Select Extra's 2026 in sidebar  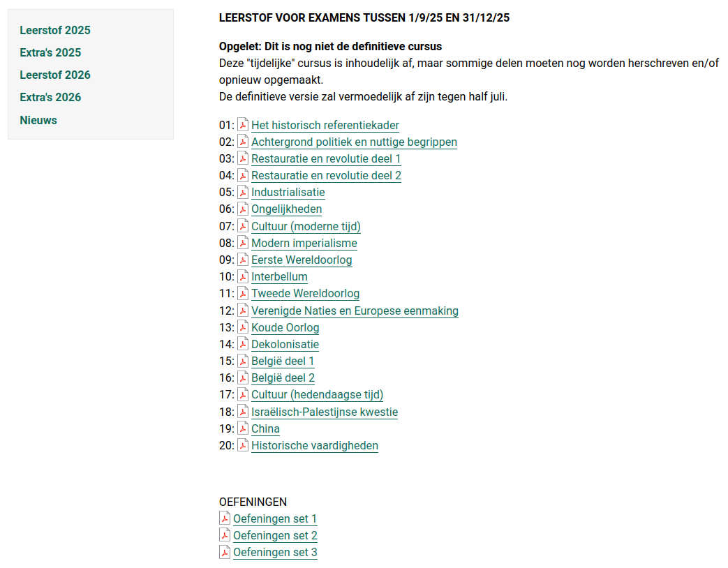point(50,97)
